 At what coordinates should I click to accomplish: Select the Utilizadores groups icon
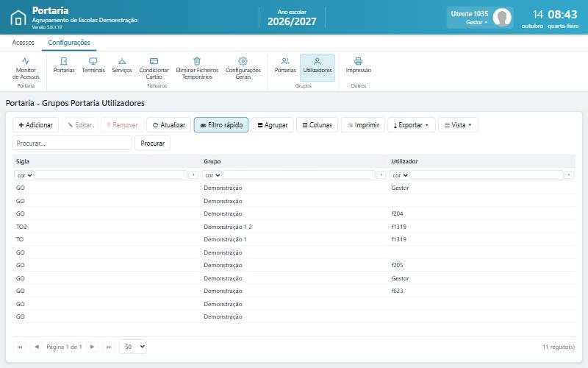318,68
